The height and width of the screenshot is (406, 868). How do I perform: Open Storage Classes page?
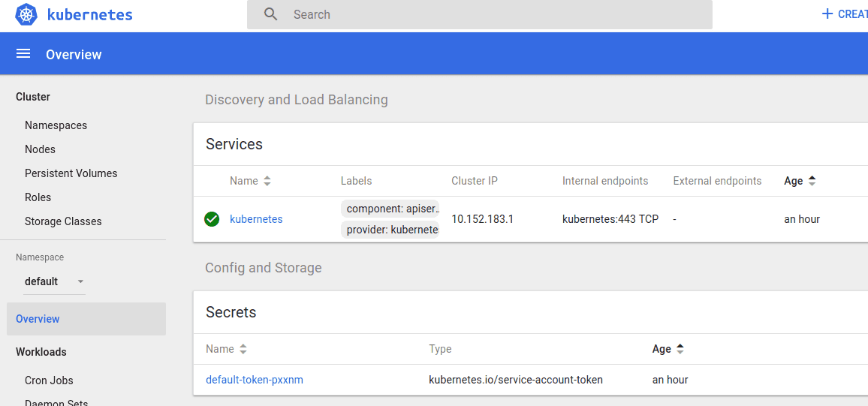click(x=63, y=221)
